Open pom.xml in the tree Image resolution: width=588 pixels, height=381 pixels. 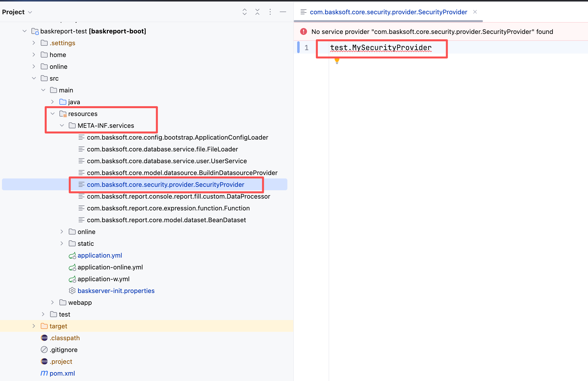point(62,374)
